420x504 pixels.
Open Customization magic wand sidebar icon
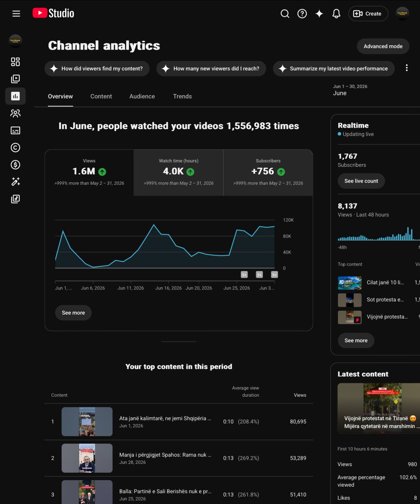[x=16, y=182]
